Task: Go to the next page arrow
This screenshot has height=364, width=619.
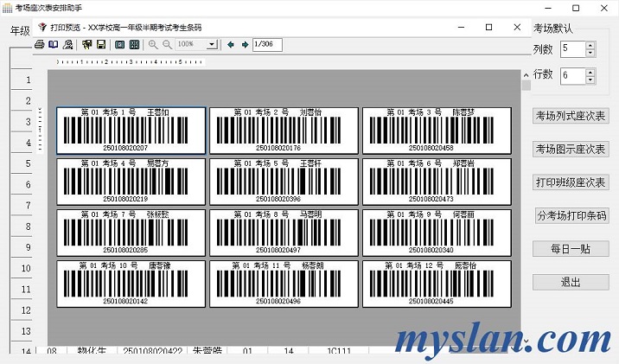Action: [246, 44]
